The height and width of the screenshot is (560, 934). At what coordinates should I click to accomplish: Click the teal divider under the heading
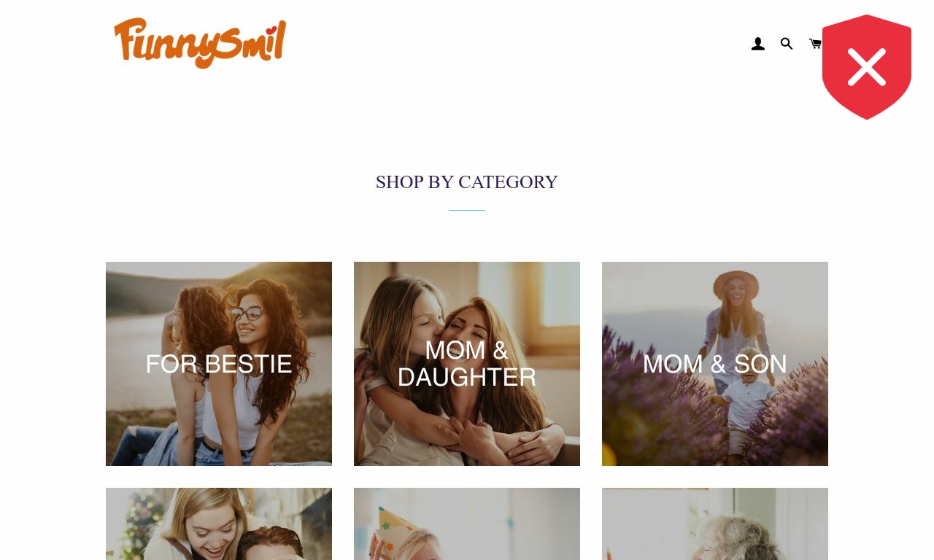pyautogui.click(x=467, y=210)
